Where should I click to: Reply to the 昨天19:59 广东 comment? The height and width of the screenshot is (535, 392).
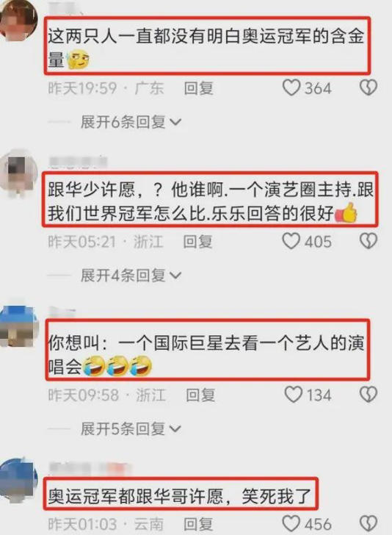199,88
